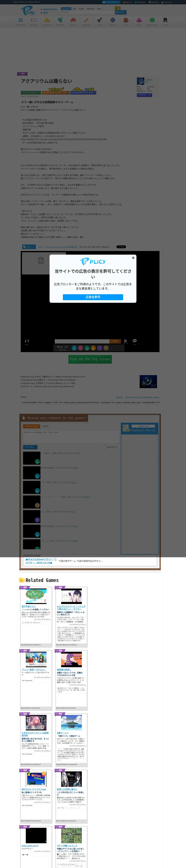Click the iframe embed code field

91,402
